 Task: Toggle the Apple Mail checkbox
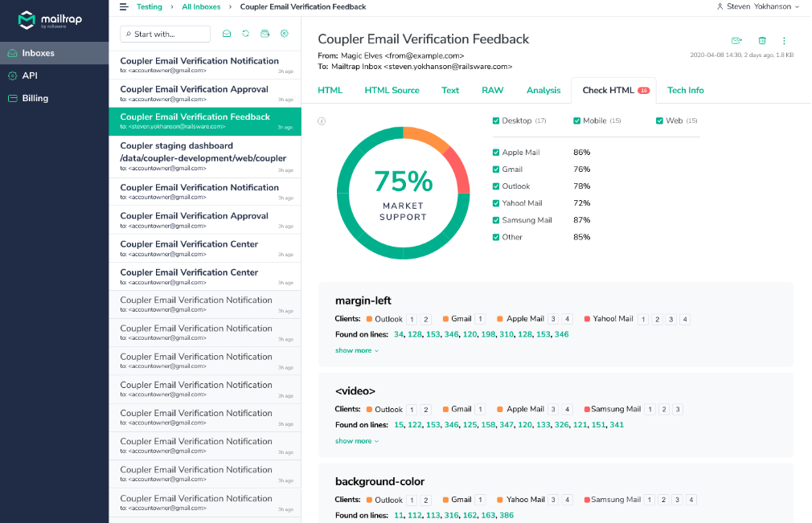[x=496, y=153]
